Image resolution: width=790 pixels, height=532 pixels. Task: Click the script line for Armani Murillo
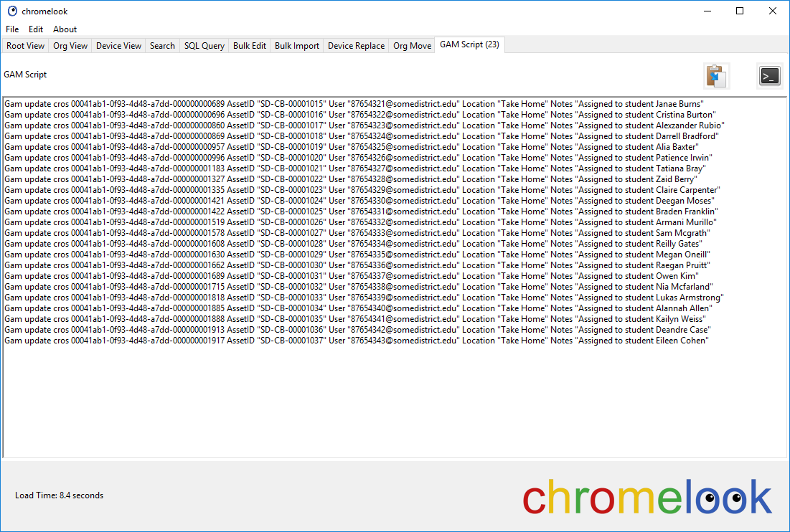pyautogui.click(x=361, y=222)
